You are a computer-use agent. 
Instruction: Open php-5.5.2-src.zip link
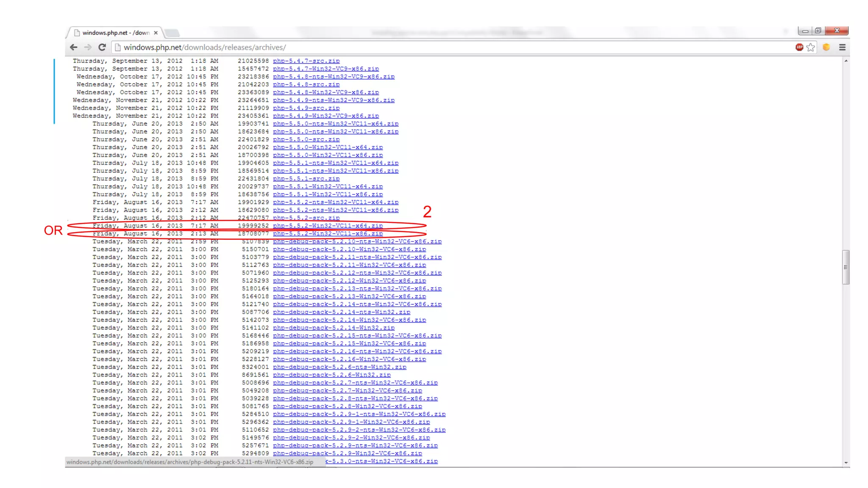click(306, 218)
